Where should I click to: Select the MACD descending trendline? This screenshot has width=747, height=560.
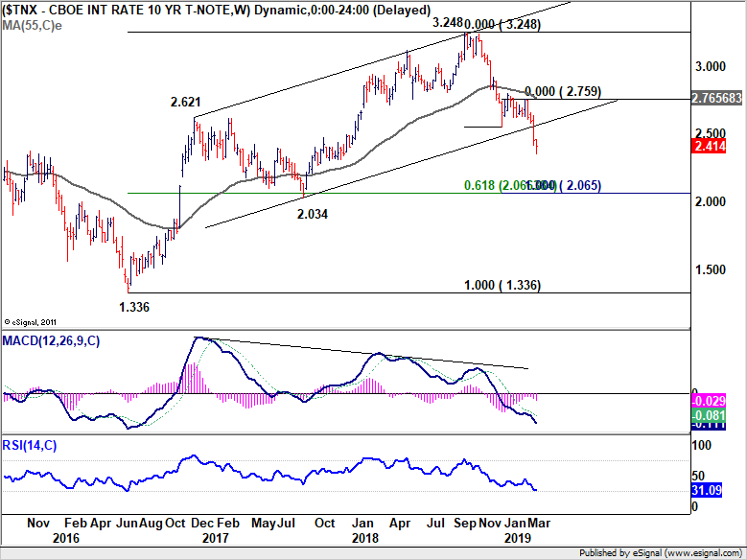362,353
